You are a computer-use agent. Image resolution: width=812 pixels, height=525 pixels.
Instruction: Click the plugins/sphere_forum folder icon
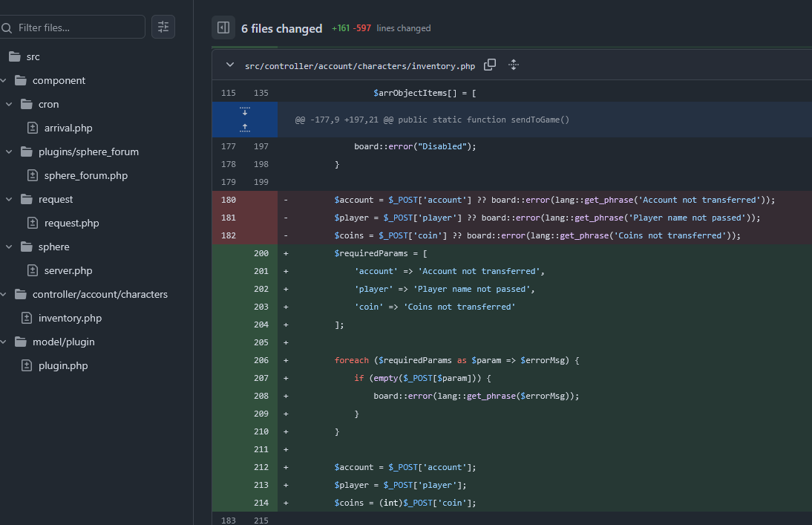click(x=27, y=151)
